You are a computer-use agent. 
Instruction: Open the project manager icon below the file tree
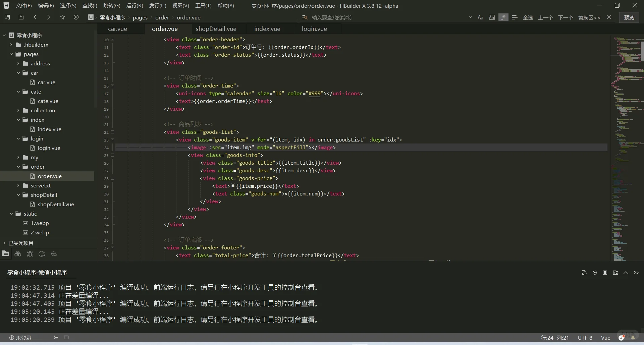click(6, 254)
